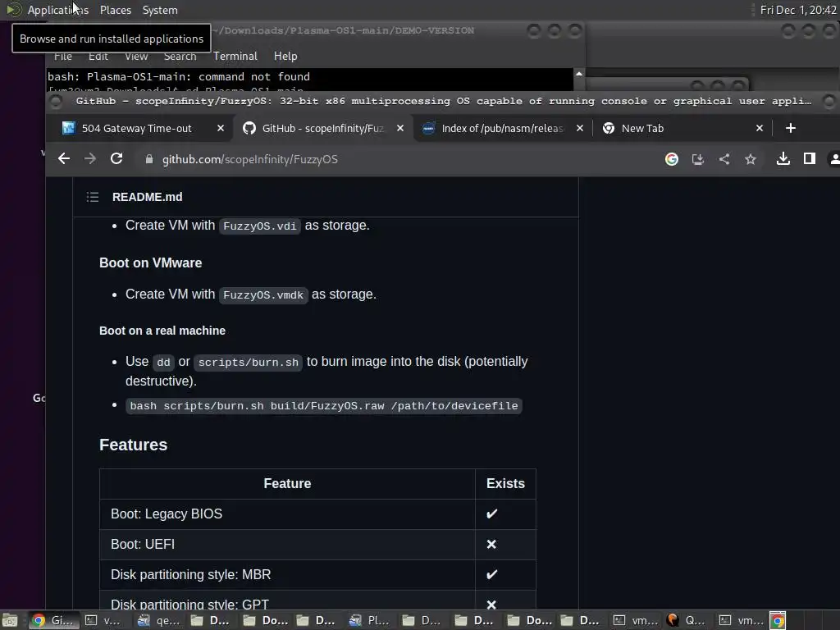Close the Index of /pub/nasm tab

point(580,128)
